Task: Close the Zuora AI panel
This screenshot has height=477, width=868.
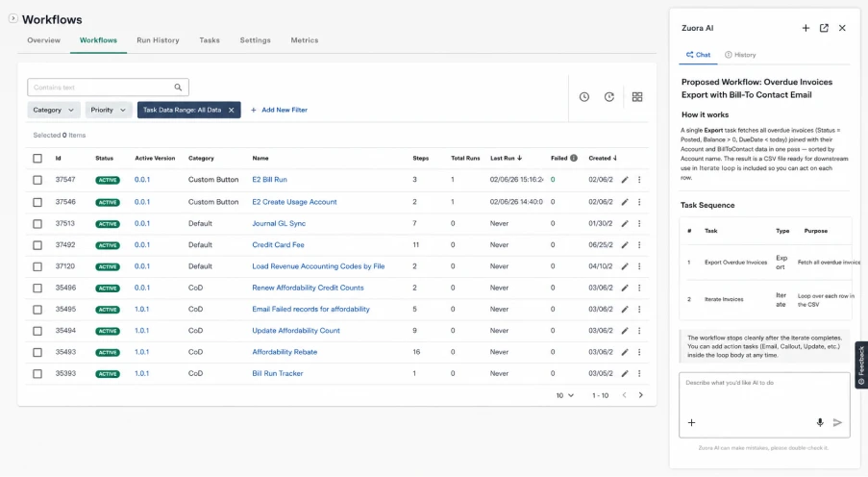Action: (x=842, y=28)
